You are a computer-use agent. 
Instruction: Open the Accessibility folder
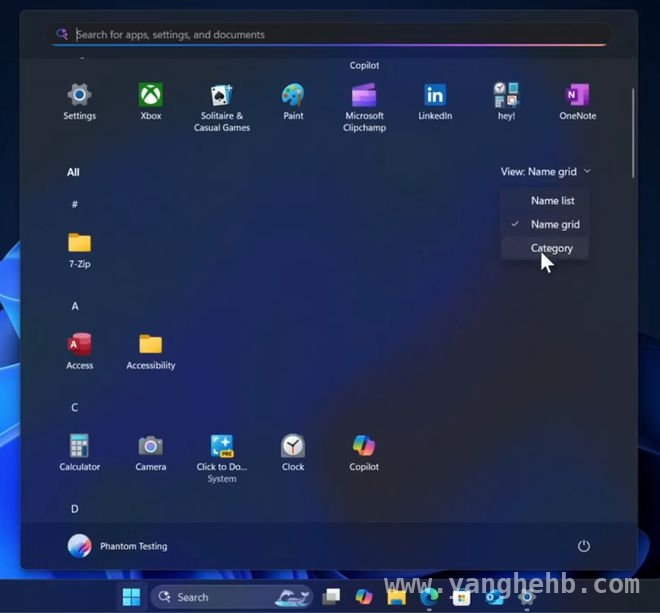[151, 352]
